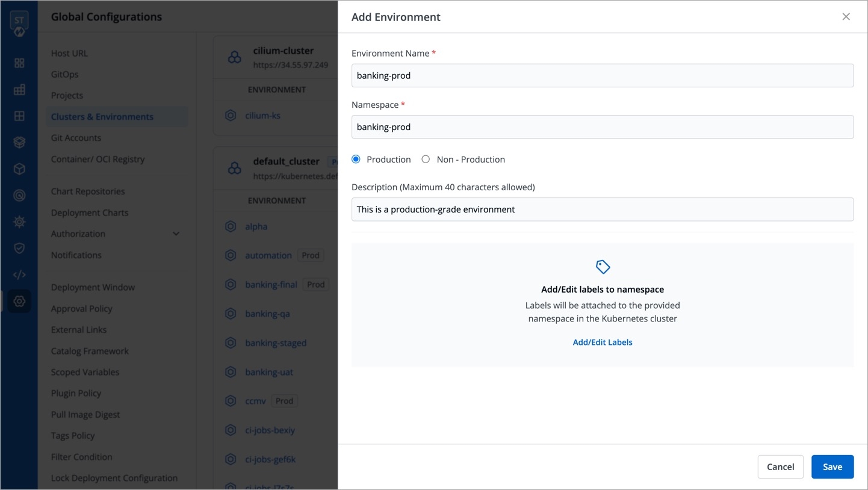Open the Security shield icon in sidebar
Image resolution: width=868 pixels, height=490 pixels.
point(19,248)
